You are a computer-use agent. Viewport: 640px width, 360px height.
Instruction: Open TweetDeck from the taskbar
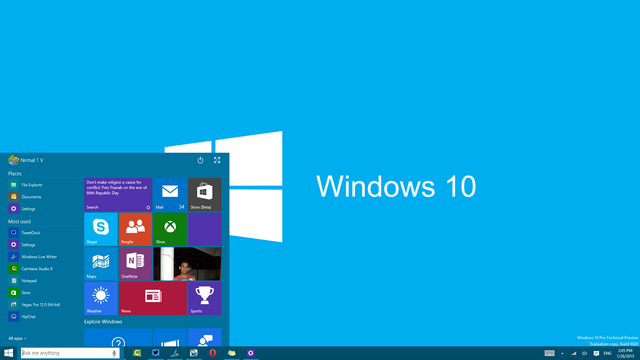coord(156,353)
